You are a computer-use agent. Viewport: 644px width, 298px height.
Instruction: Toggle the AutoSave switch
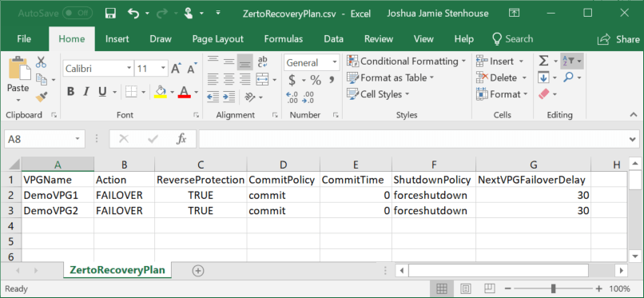[x=78, y=13]
